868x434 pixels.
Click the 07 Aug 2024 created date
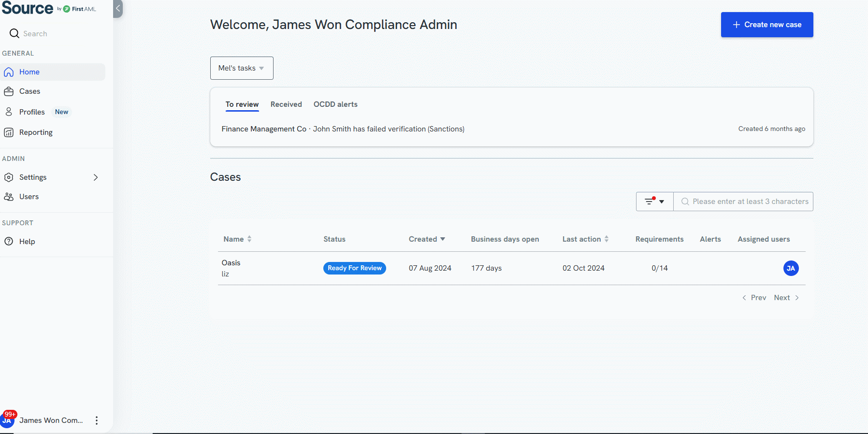(430, 268)
